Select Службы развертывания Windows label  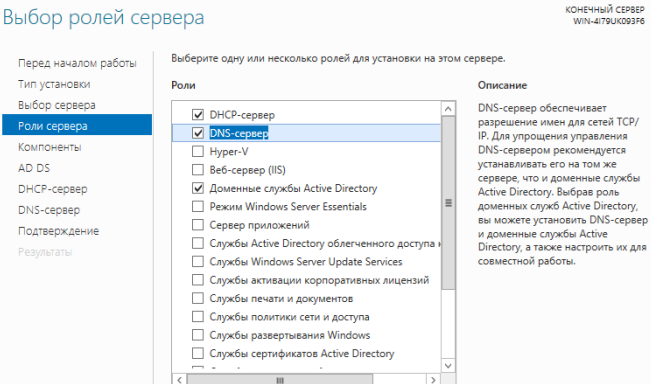point(289,335)
